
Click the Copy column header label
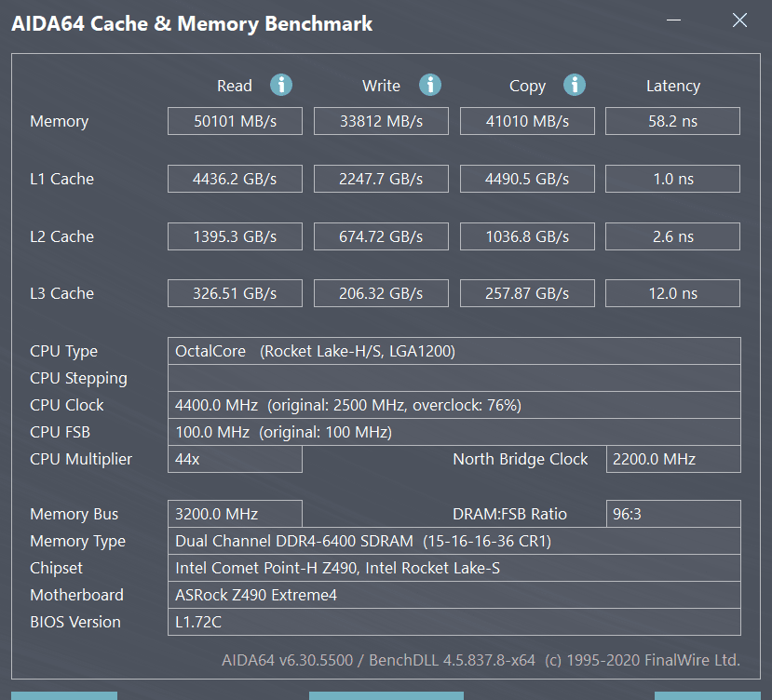[x=527, y=87]
